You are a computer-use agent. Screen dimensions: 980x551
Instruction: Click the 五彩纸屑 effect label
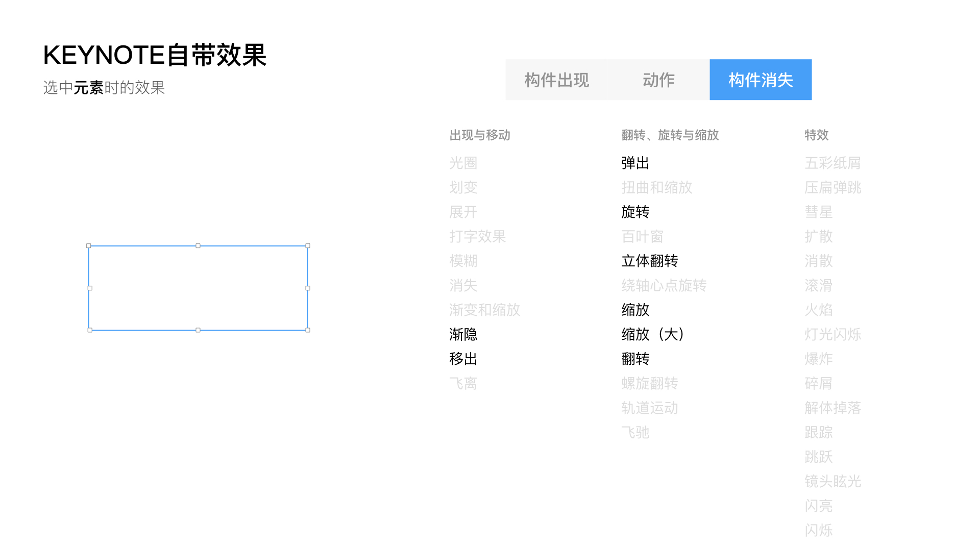click(x=832, y=163)
